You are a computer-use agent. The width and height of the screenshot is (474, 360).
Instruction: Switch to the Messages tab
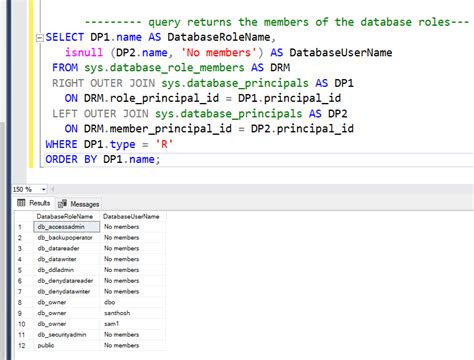coord(79,204)
